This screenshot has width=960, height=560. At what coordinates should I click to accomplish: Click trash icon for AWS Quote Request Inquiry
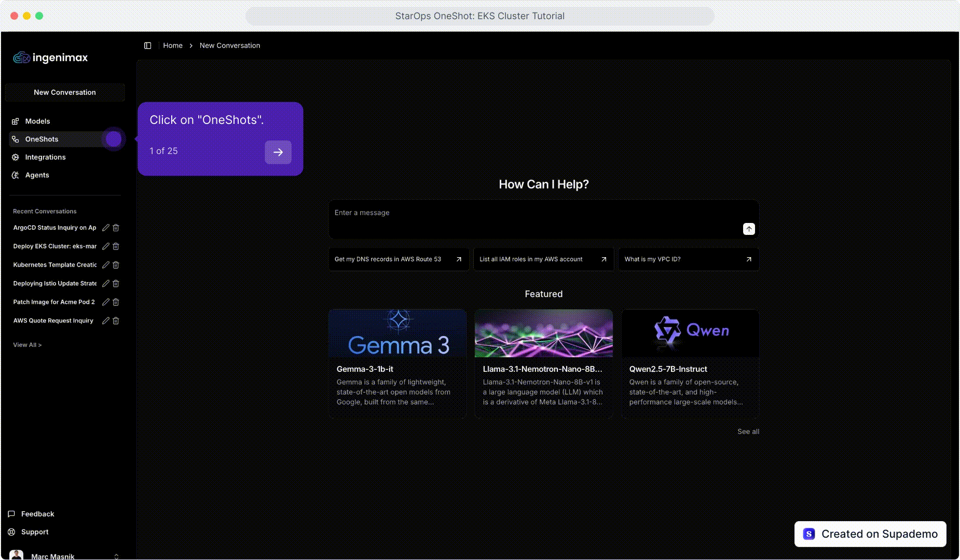[x=116, y=321]
